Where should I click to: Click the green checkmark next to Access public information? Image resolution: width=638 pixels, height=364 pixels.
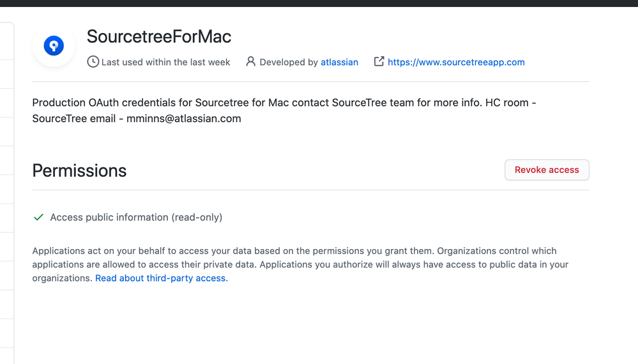[39, 217]
